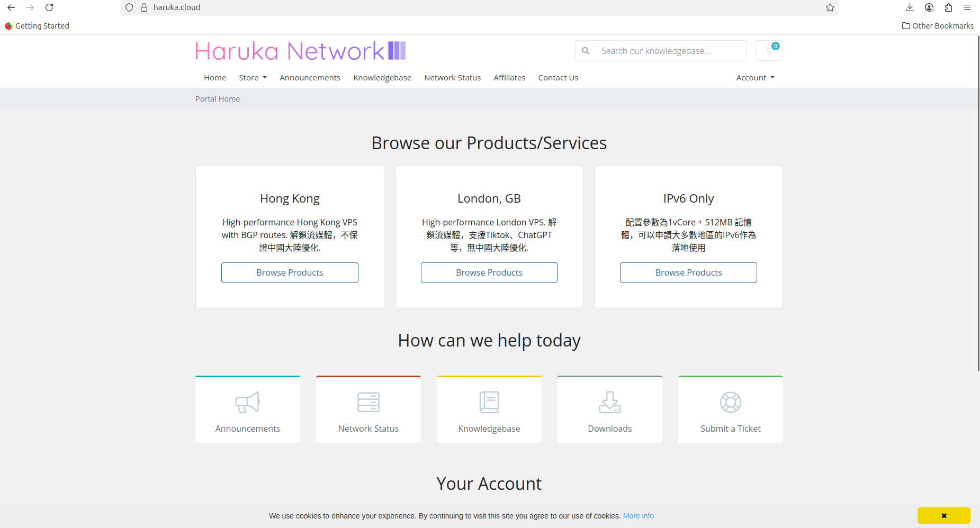Click the Haruka Network logo

tap(301, 51)
